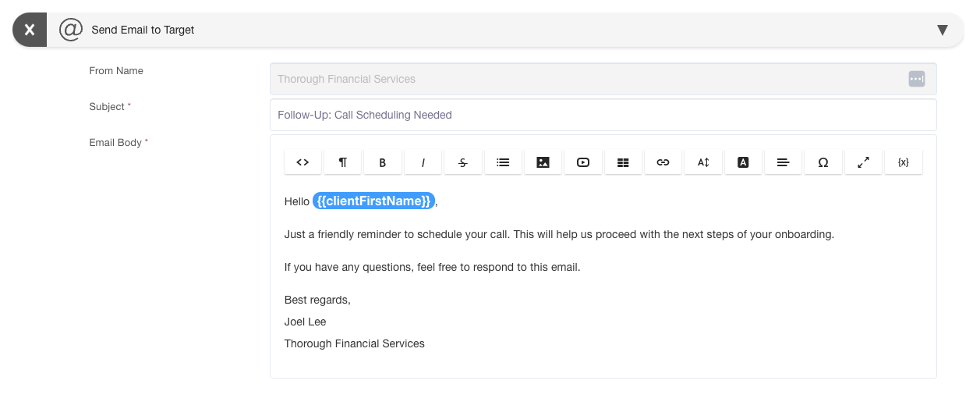Collapse the Send Email to Target panel
Viewport: 980px width, 416px height.
pos(942,30)
